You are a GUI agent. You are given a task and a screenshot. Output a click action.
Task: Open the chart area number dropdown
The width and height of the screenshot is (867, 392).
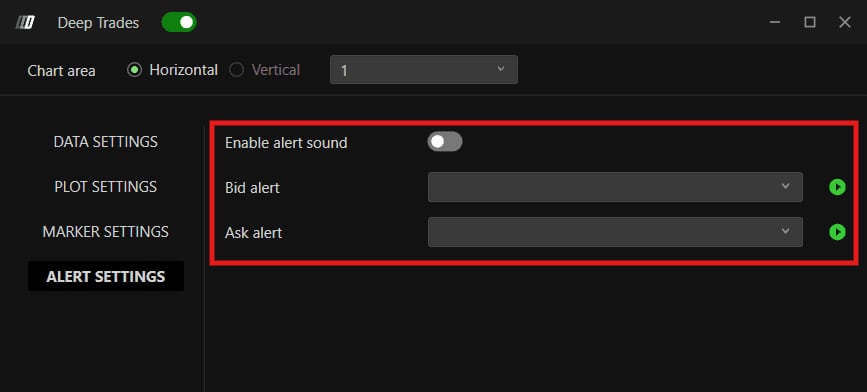point(424,70)
